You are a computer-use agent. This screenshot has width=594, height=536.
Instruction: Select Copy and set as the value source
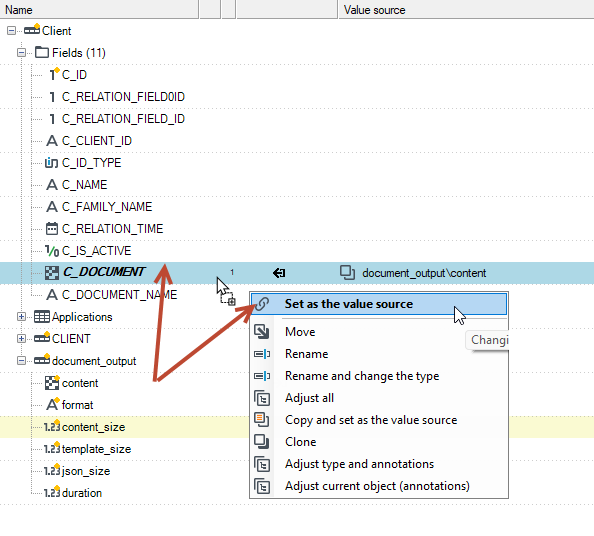378,420
